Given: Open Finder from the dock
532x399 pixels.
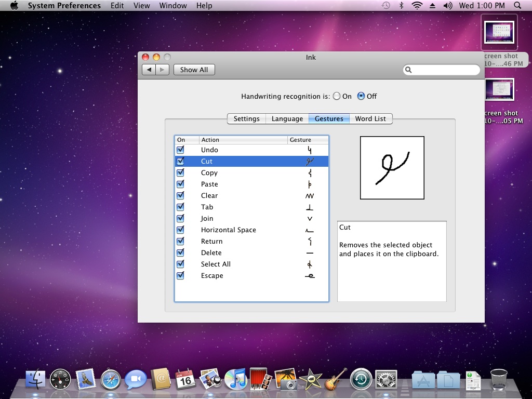Looking at the screenshot, I should pos(35,379).
